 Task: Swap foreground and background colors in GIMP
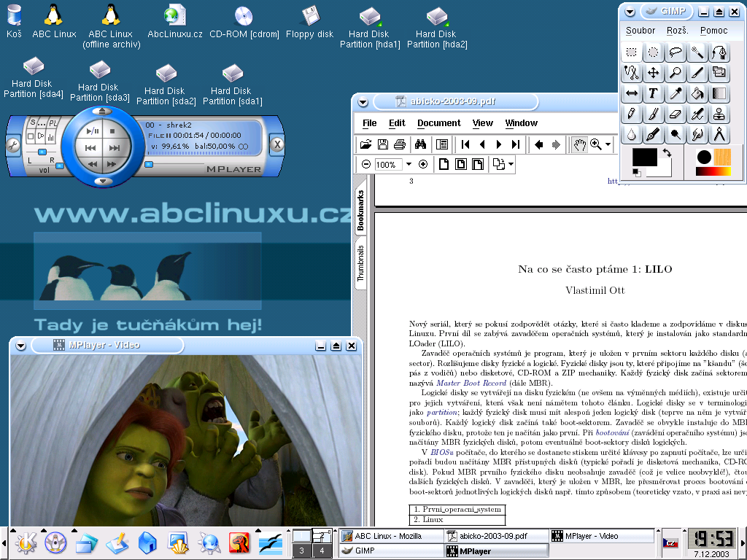(667, 153)
